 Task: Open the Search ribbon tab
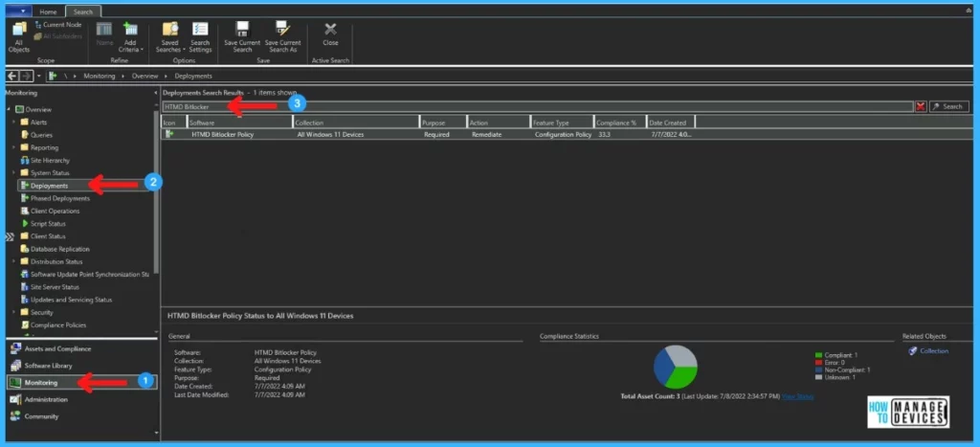pos(82,11)
